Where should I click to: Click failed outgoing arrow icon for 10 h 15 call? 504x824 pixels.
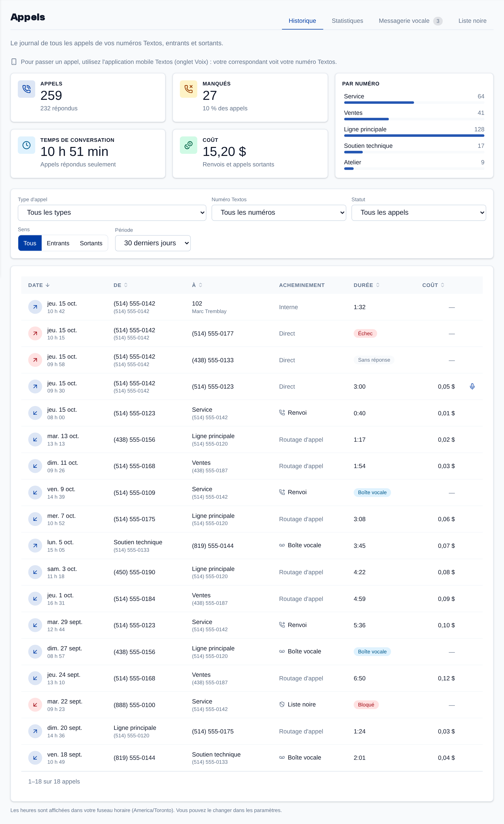pos(35,333)
